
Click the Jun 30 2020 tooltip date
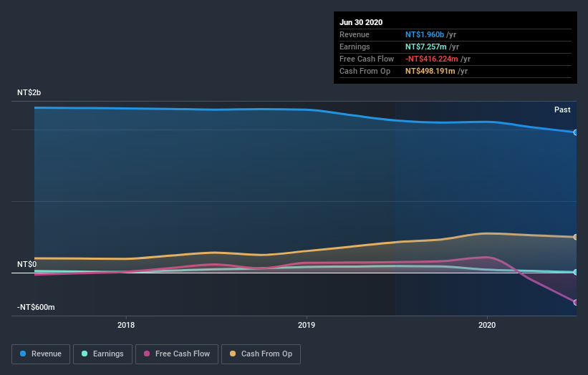click(361, 22)
